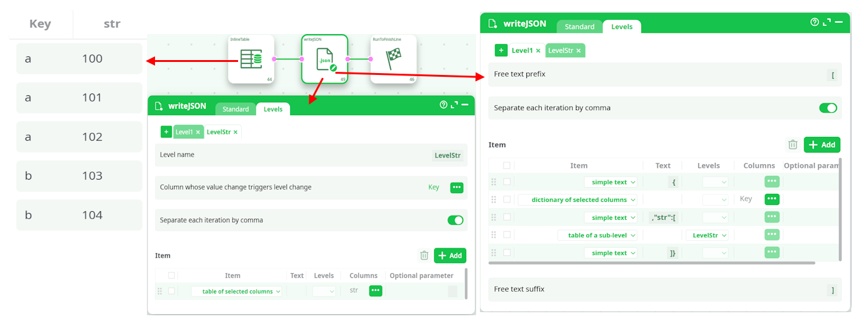
Task: Switch to Standard tab above Free text prefix
Action: click(579, 27)
